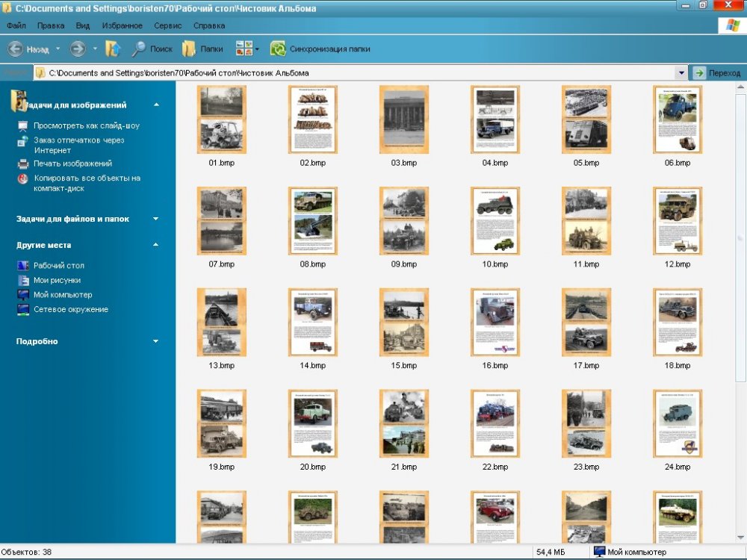Click the print pictures link
The width and height of the screenshot is (747, 560).
[x=72, y=164]
